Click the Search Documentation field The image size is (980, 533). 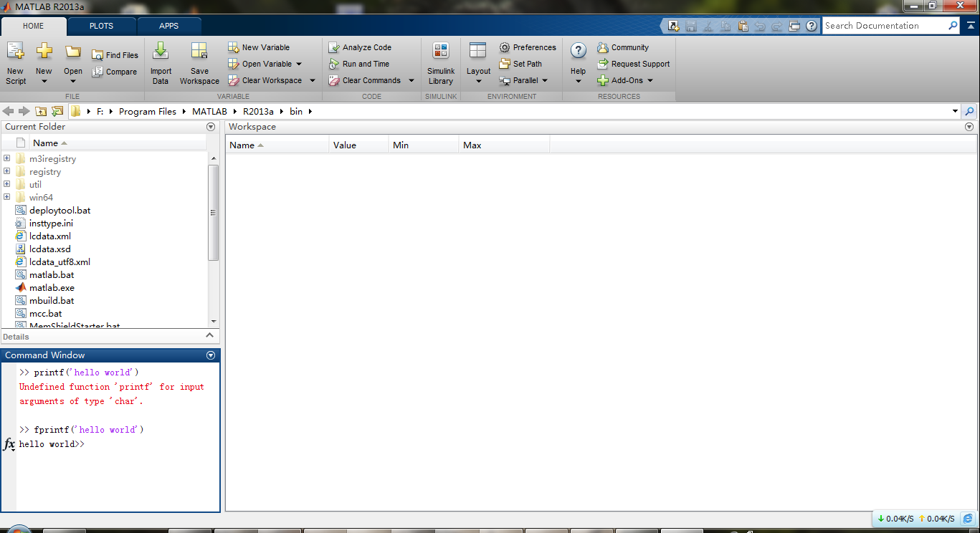[x=885, y=26]
